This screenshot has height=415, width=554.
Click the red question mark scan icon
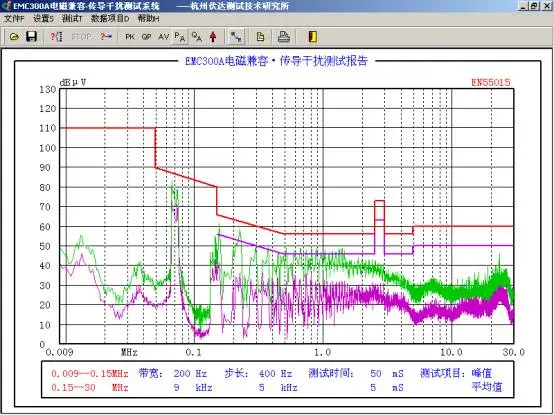[x=56, y=36]
